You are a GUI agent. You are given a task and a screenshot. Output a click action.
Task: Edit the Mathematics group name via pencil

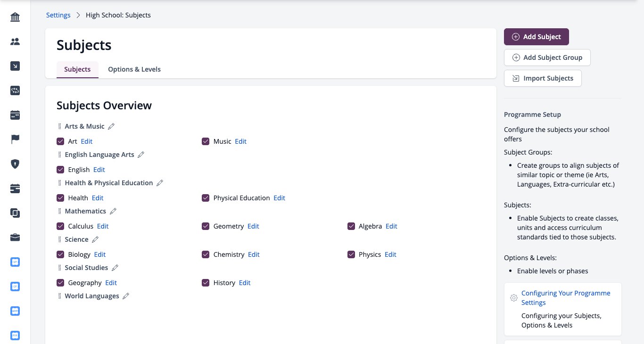[113, 211]
